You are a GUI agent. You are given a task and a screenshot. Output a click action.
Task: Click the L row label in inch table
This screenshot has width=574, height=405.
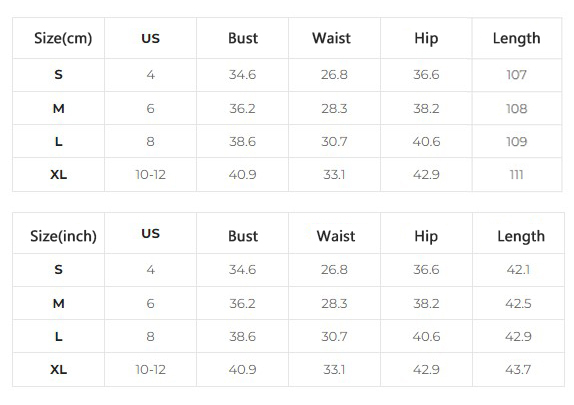[x=59, y=337]
